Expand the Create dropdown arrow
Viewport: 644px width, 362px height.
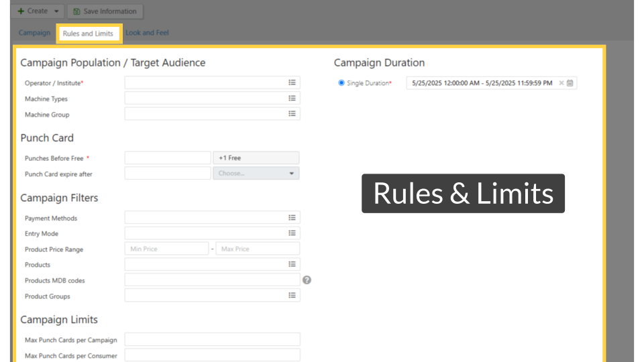56,11
